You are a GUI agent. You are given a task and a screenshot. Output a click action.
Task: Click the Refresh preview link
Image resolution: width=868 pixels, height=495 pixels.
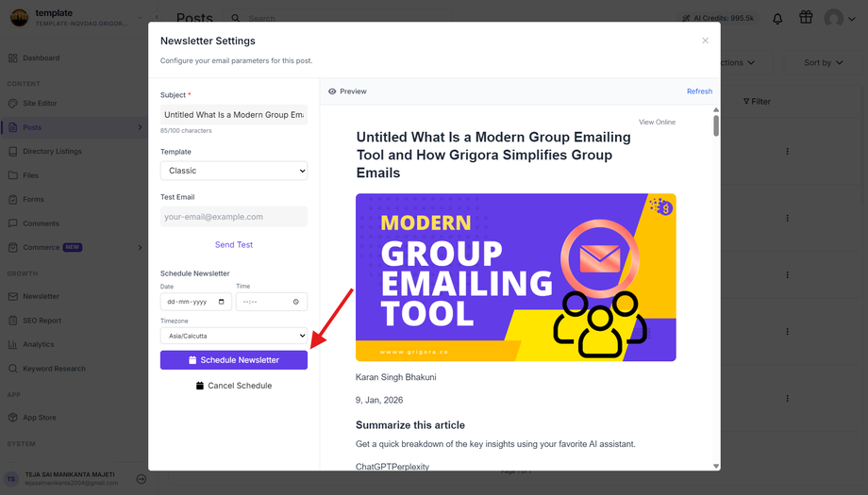click(x=699, y=91)
